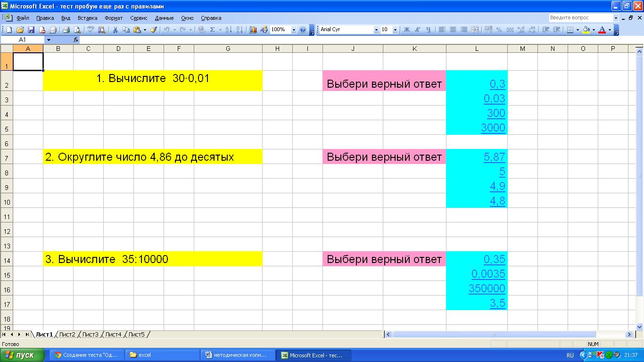Toggle Merge and Center

[474, 30]
